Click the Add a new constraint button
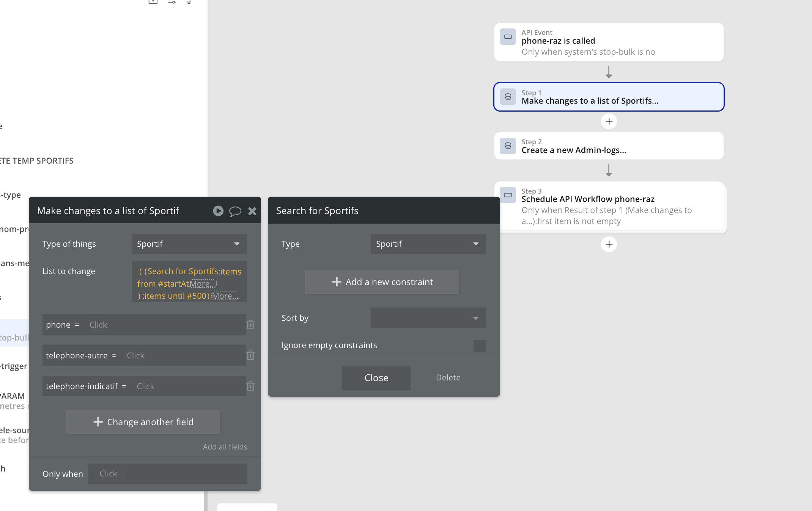The width and height of the screenshot is (812, 511). click(382, 282)
